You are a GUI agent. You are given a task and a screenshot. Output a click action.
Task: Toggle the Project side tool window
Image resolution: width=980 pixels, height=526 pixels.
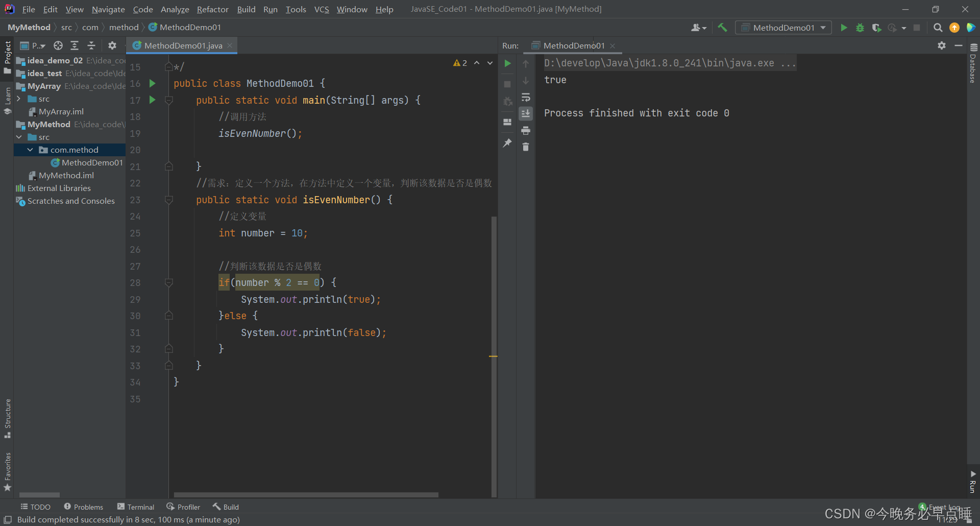click(7, 57)
